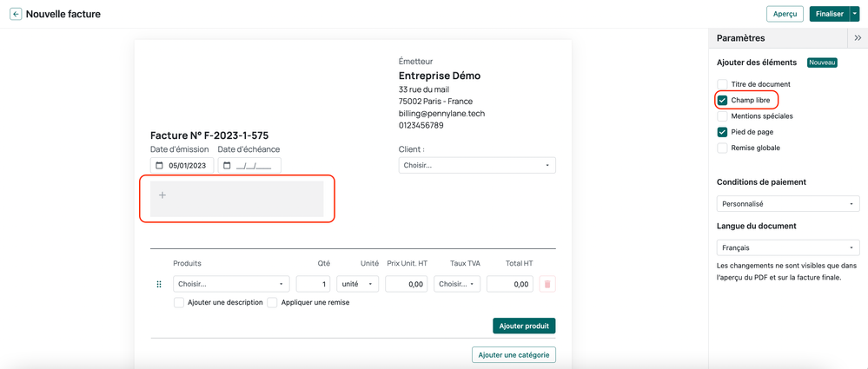
Task: Click the Prix Unit. HT input field
Action: pyautogui.click(x=406, y=284)
